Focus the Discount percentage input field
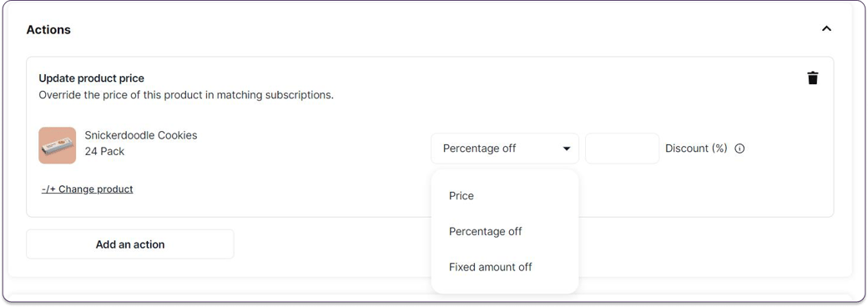This screenshot has width=868, height=307. pyautogui.click(x=623, y=148)
